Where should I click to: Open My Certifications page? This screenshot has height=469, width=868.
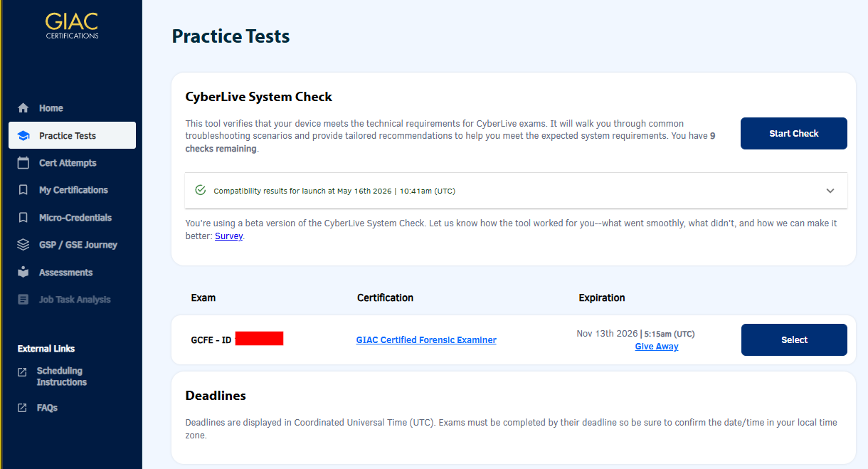click(x=72, y=190)
